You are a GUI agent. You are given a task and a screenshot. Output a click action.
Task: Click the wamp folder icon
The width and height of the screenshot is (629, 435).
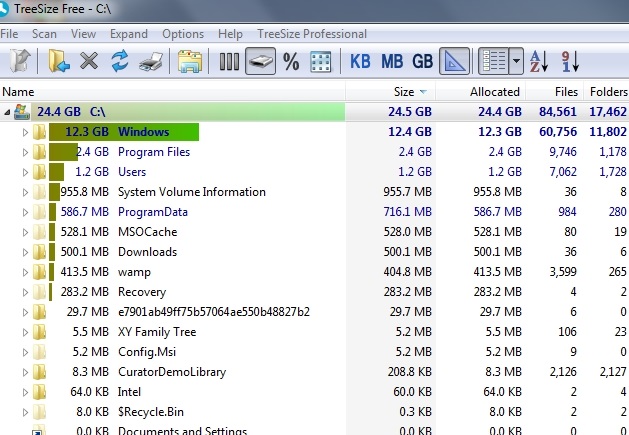tap(39, 272)
